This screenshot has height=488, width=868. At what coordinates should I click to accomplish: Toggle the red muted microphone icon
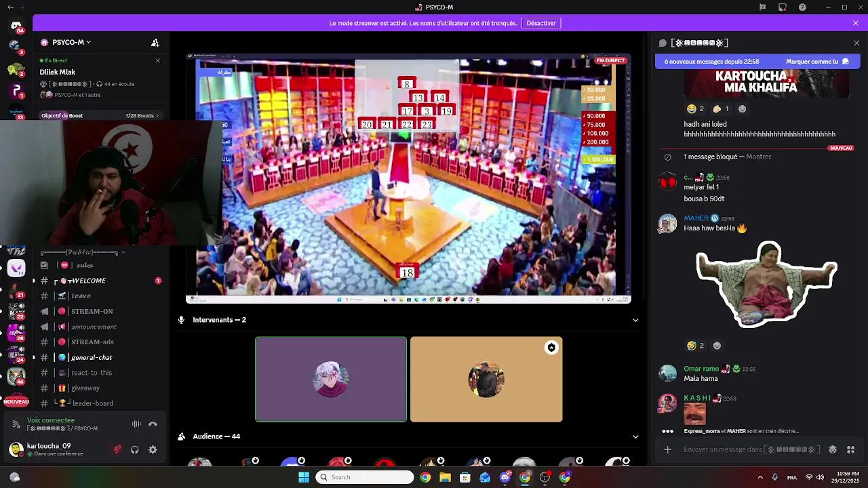coord(117,449)
